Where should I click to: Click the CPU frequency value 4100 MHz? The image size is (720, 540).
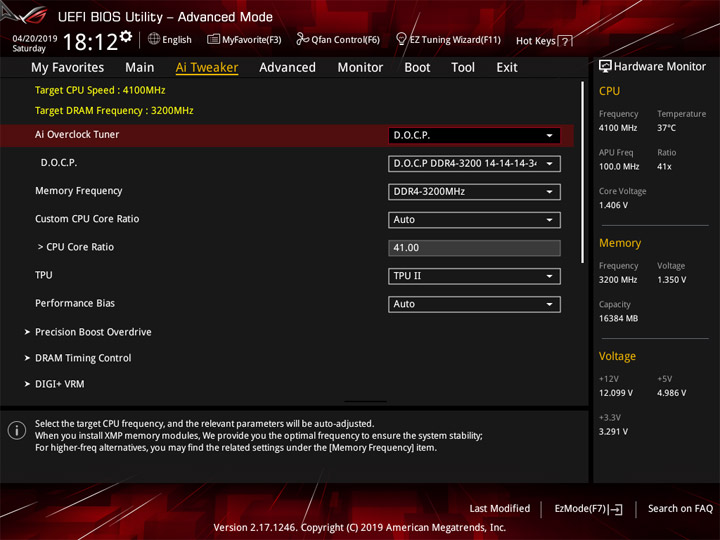618,128
